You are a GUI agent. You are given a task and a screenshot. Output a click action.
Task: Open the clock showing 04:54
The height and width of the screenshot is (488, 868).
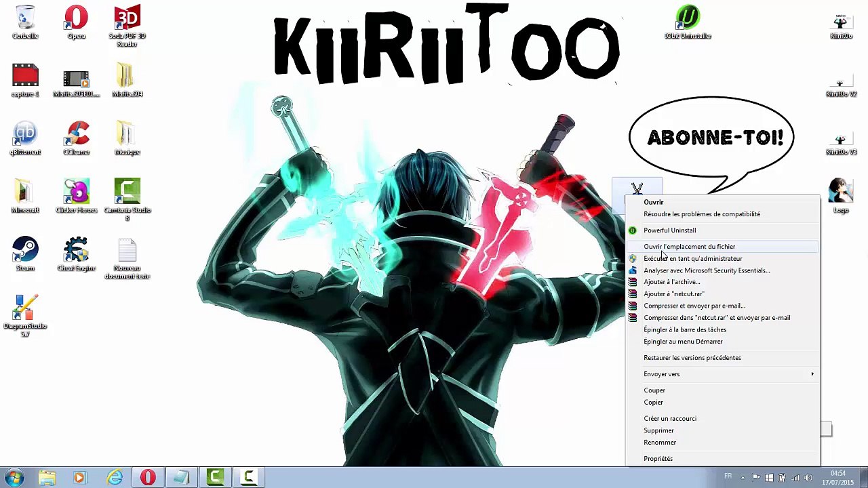pyautogui.click(x=838, y=478)
